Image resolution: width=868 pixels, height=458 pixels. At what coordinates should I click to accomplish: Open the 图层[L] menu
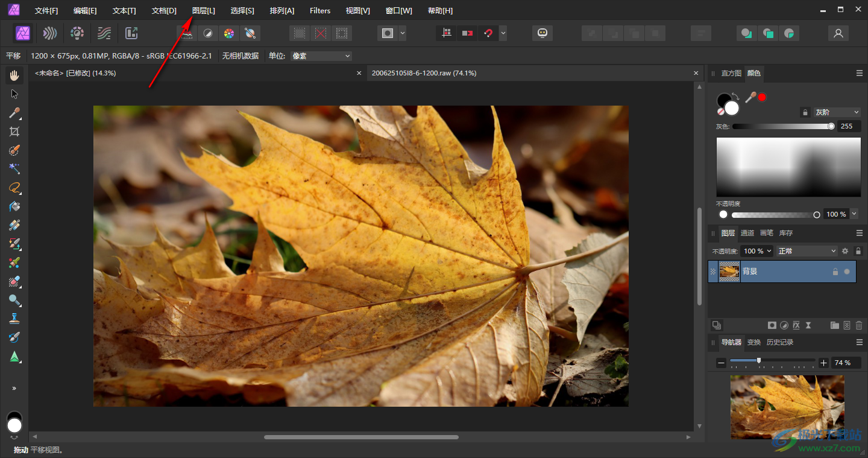(203, 11)
